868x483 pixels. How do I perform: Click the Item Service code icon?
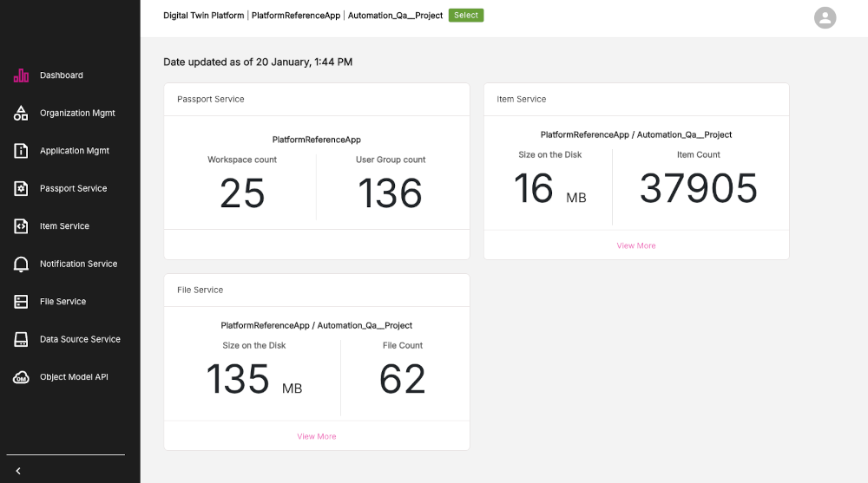(22, 226)
